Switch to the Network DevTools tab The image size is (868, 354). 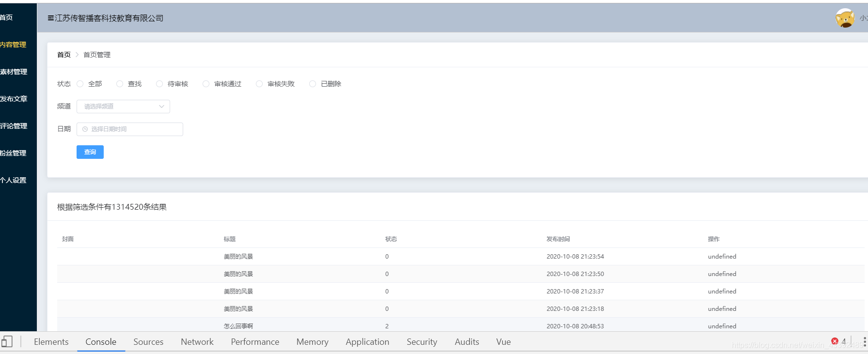(x=197, y=341)
